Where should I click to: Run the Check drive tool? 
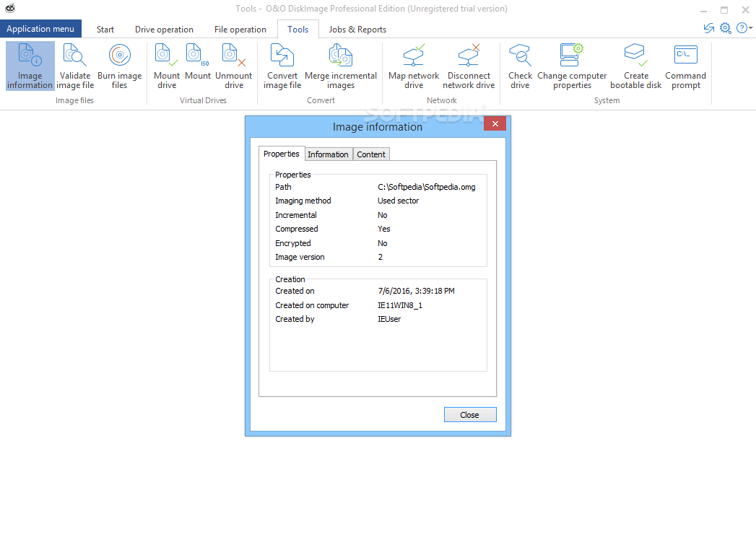pos(520,66)
